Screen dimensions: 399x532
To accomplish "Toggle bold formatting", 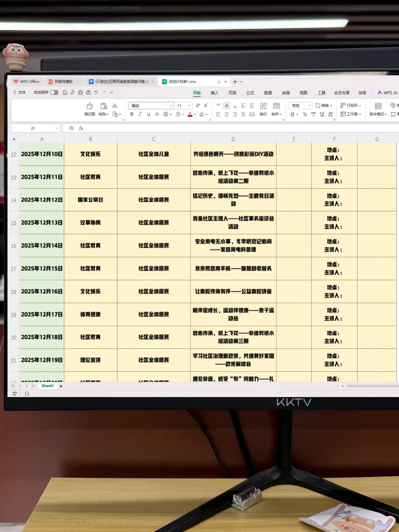I will [x=132, y=114].
